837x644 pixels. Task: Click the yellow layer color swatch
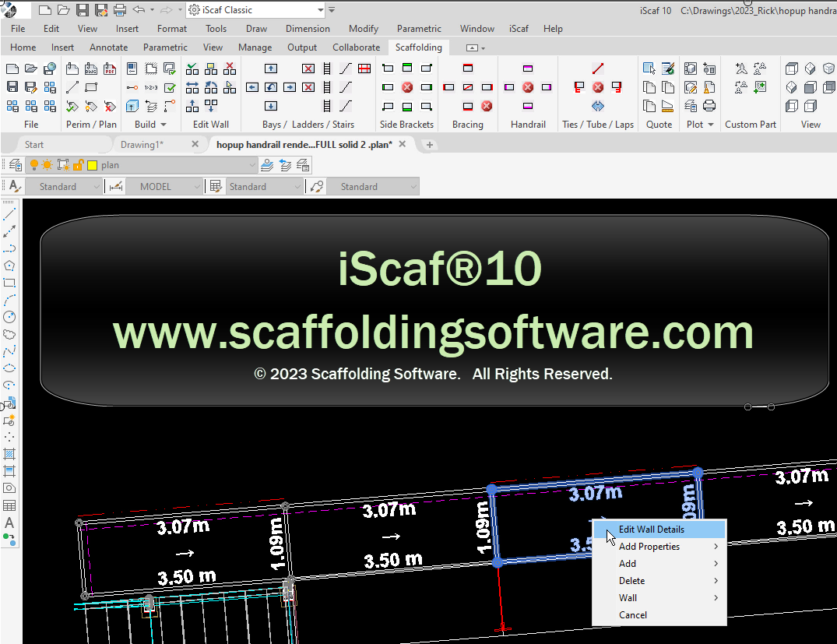coord(93,165)
